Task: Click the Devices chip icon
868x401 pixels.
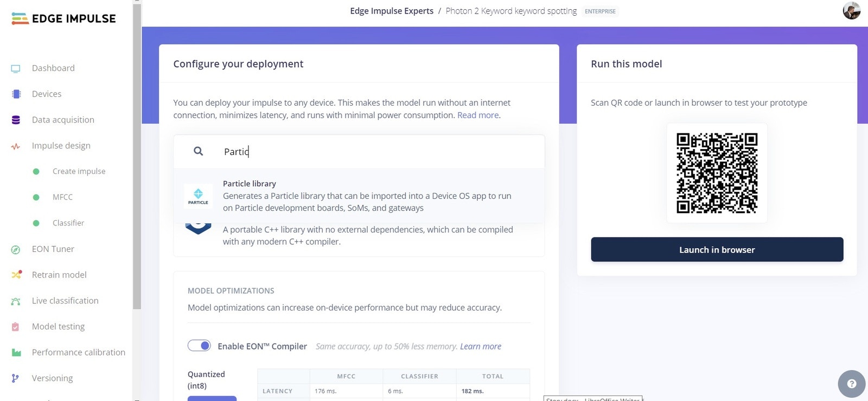Action: pyautogui.click(x=16, y=94)
